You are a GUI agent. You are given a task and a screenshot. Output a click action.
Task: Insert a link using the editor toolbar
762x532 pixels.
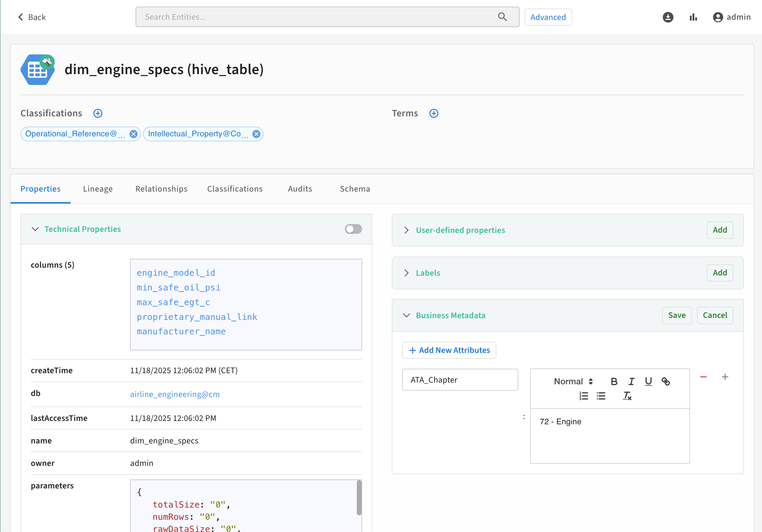pos(665,382)
